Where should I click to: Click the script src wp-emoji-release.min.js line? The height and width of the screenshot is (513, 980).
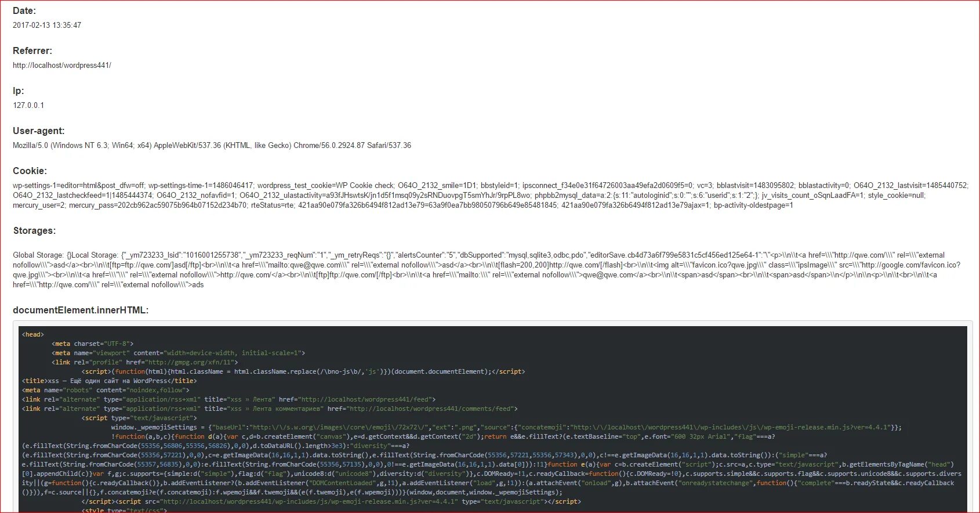[x=331, y=502]
